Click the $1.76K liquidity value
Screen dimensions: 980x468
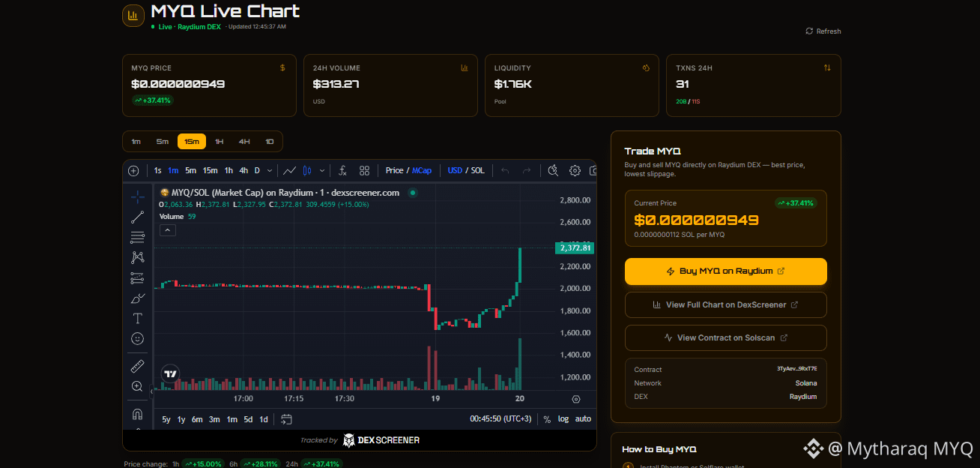pyautogui.click(x=513, y=84)
